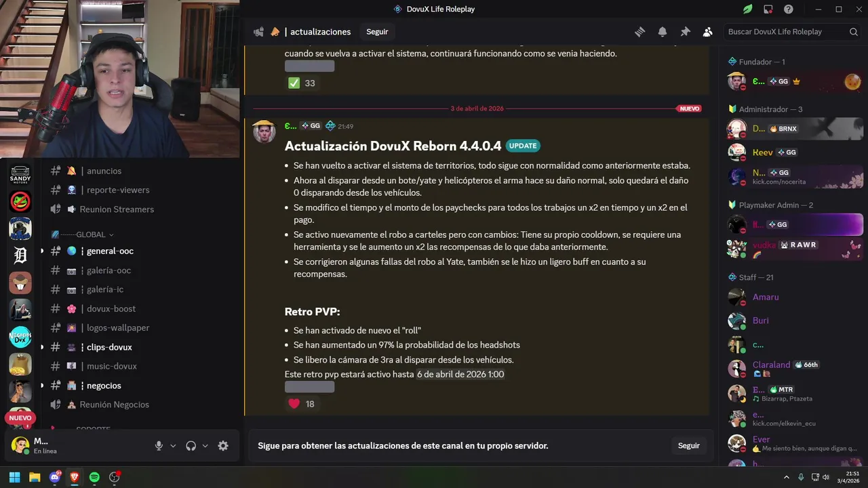Open the Negocios Dvx server icon

tap(20, 337)
